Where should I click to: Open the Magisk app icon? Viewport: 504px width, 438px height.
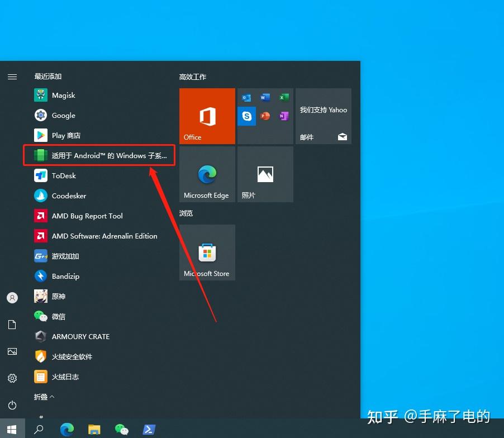[x=40, y=95]
